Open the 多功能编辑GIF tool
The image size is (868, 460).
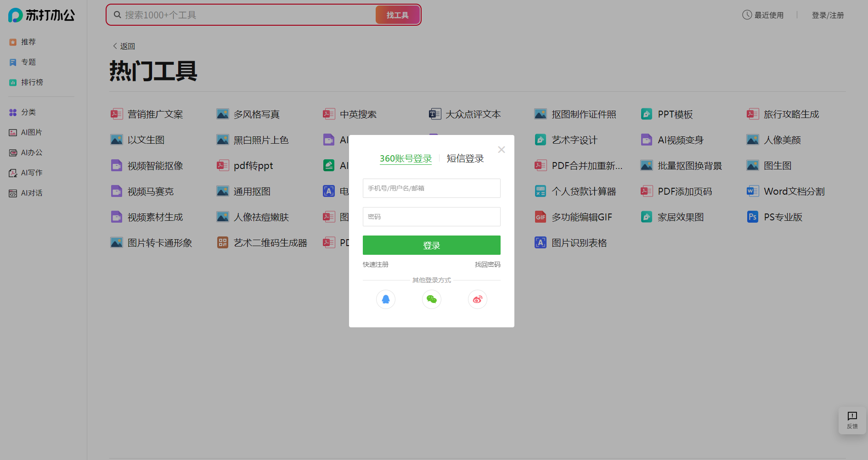[x=582, y=217]
